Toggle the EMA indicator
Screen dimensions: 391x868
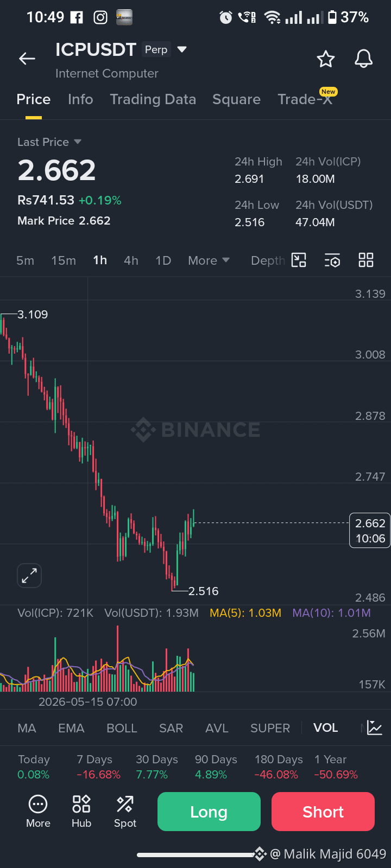(71, 728)
